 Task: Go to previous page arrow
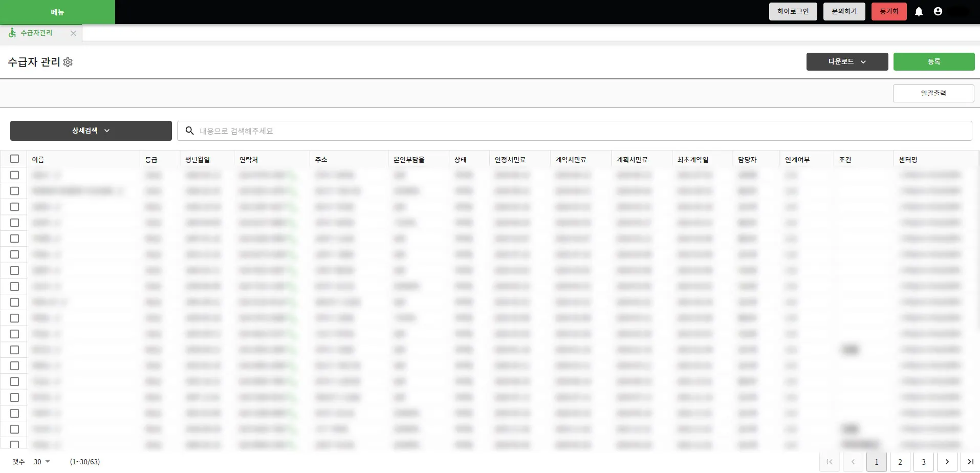pos(853,462)
